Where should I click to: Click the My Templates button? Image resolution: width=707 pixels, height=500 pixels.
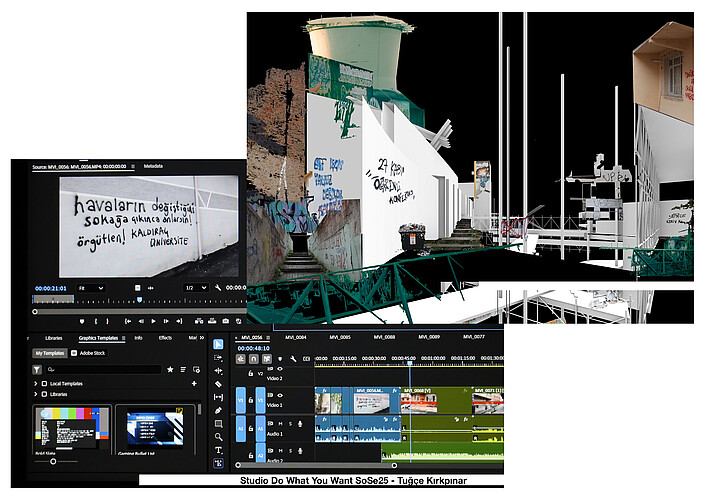(x=49, y=353)
